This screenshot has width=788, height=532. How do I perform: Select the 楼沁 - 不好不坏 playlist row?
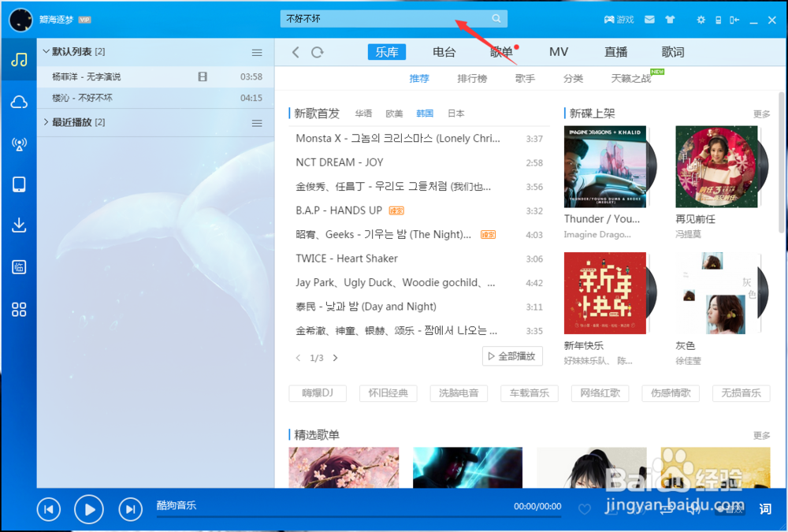coord(156,98)
